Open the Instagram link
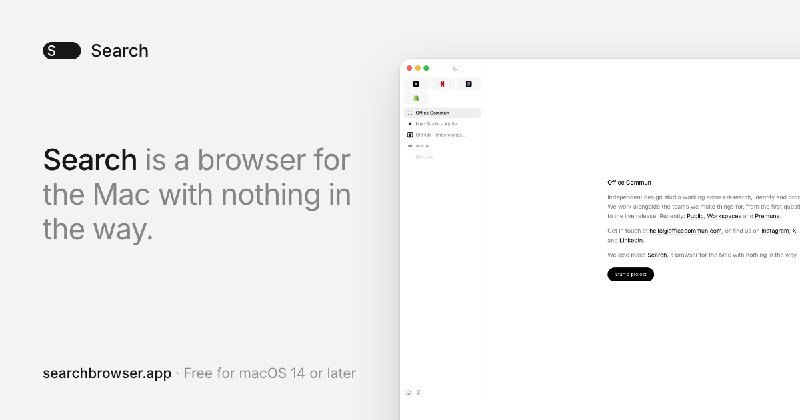Image resolution: width=800 pixels, height=420 pixels. point(775,231)
